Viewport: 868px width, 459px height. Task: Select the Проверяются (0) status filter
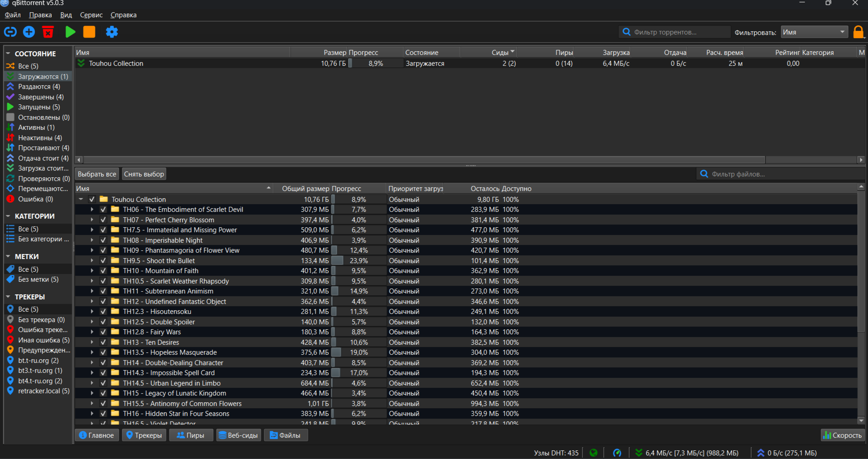click(x=38, y=179)
